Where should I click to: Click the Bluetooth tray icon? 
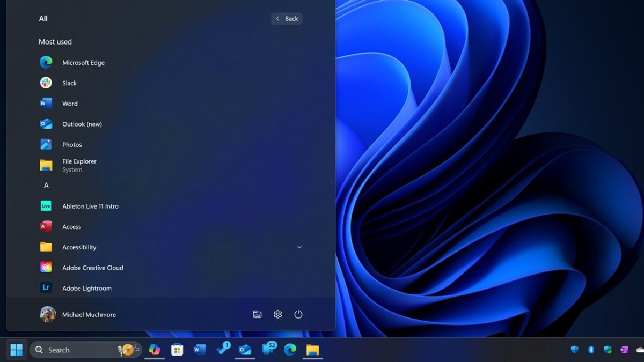point(591,350)
